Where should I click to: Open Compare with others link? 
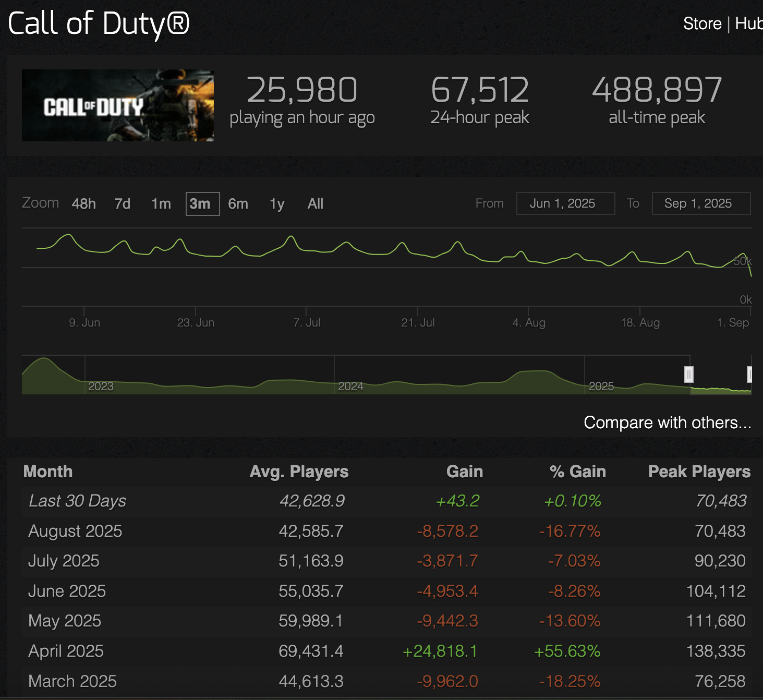tap(668, 423)
